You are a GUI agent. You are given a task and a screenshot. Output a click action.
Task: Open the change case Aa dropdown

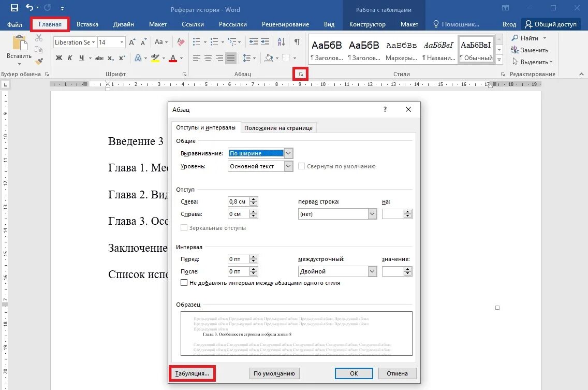[x=161, y=42]
